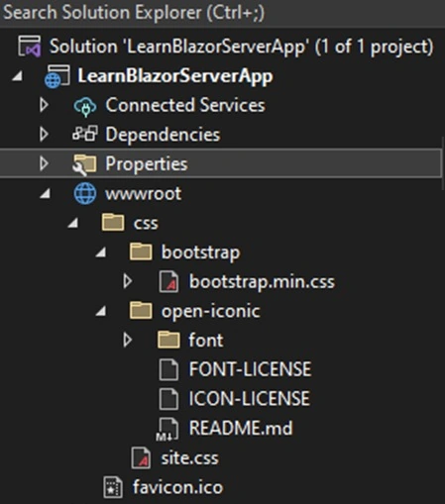Expand the Dependencies node arrow
Viewport: 445px width, 504px height.
[x=44, y=135]
